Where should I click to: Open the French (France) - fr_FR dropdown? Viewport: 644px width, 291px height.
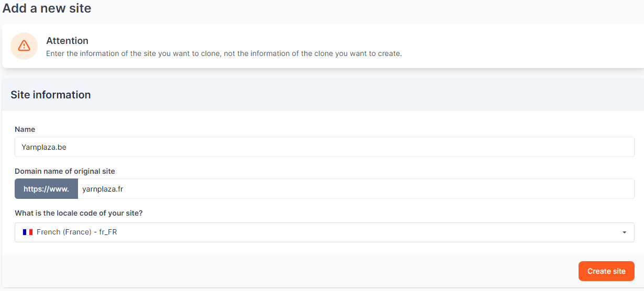(324, 232)
